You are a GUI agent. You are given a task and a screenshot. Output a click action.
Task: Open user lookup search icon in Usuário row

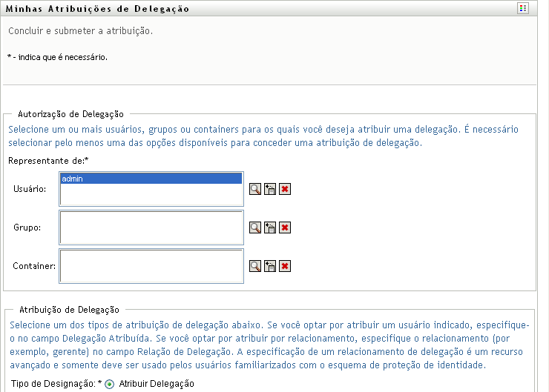255,189
